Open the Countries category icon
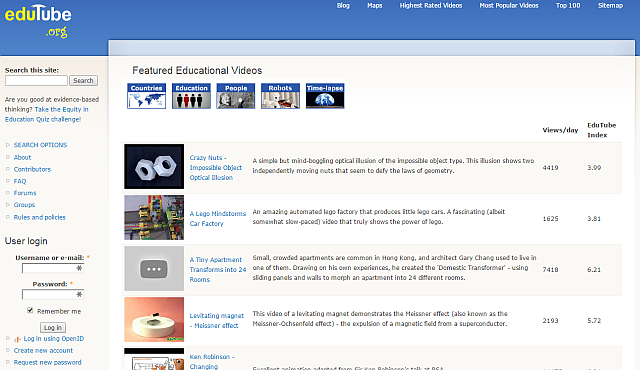Screen dimensions: 640x370 pyautogui.click(x=147, y=96)
